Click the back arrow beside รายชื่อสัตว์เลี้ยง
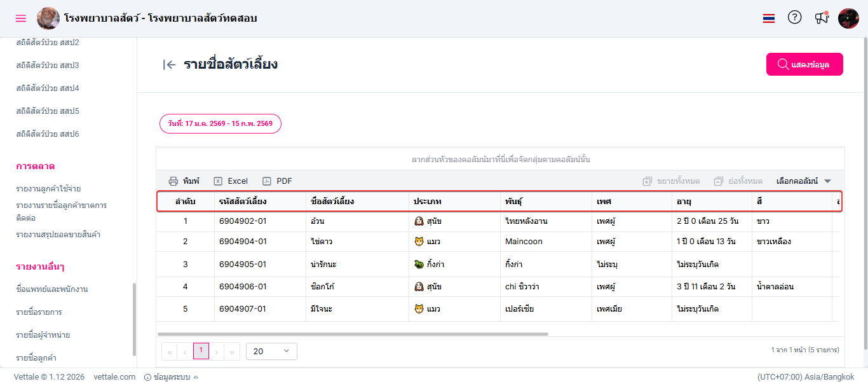 pyautogui.click(x=169, y=64)
